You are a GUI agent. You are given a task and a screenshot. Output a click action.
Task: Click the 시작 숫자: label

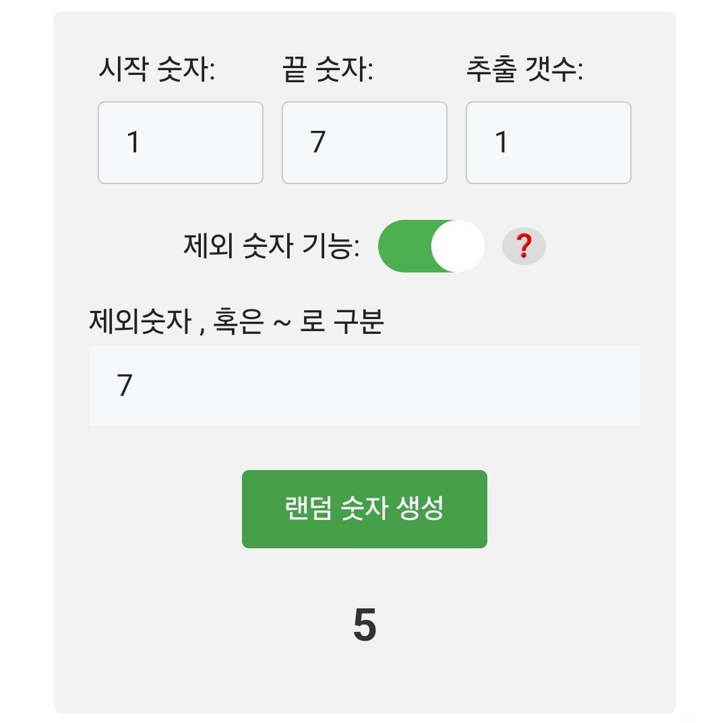156,70
